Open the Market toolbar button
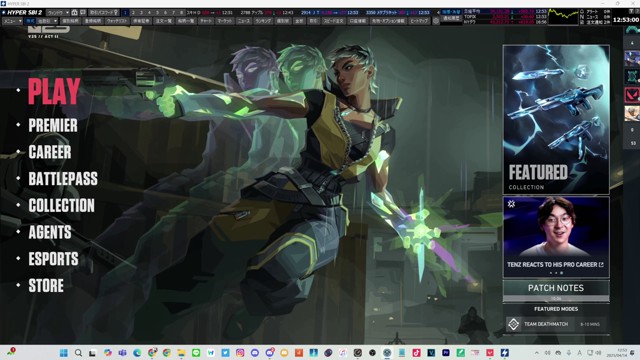640x360 pixels. (x=225, y=21)
